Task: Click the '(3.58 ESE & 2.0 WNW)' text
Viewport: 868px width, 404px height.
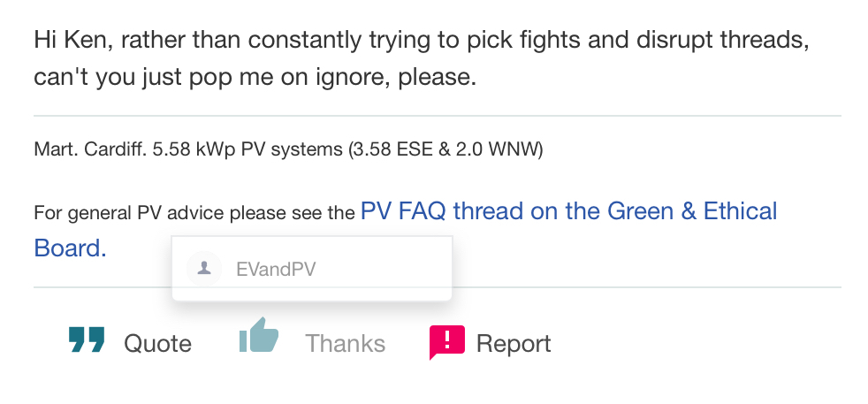Action: [x=445, y=149]
